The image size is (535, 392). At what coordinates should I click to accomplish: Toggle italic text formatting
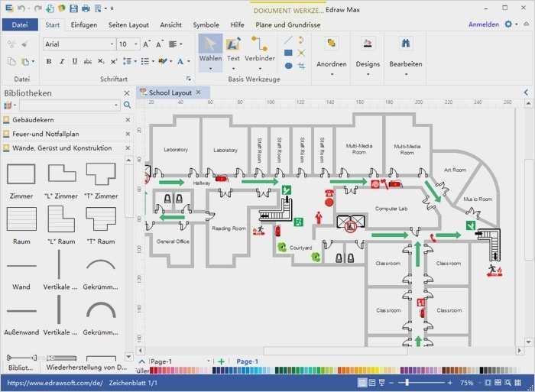tap(60, 61)
